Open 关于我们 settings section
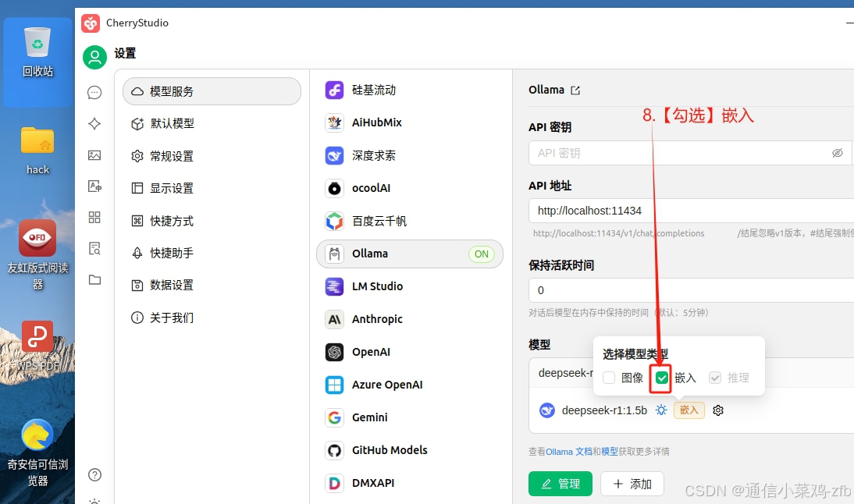Viewport: 854px width, 504px height. pos(212,318)
